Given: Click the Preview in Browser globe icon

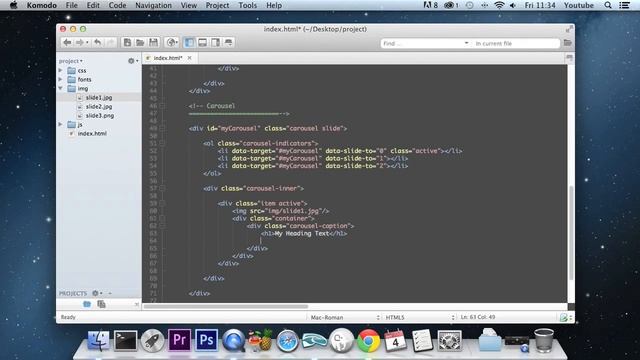Looking at the screenshot, I should [171, 42].
